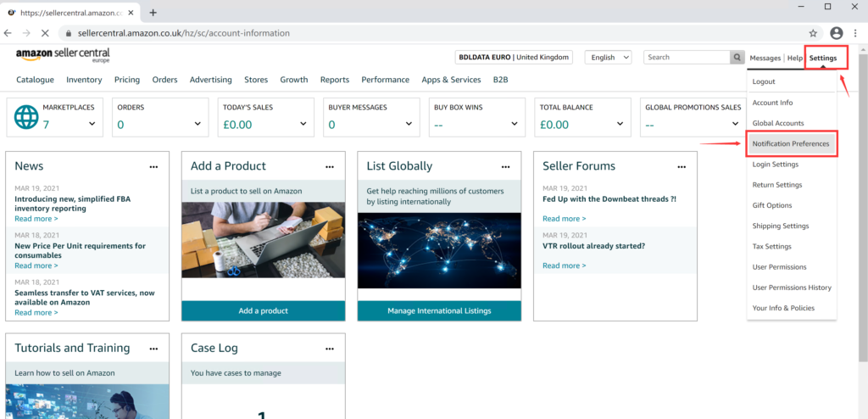Open the Chrome profile avatar

(837, 33)
